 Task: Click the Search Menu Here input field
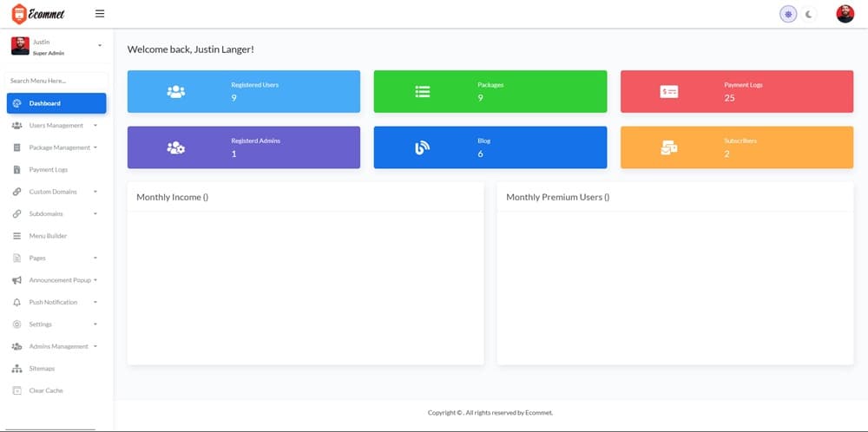(x=56, y=81)
